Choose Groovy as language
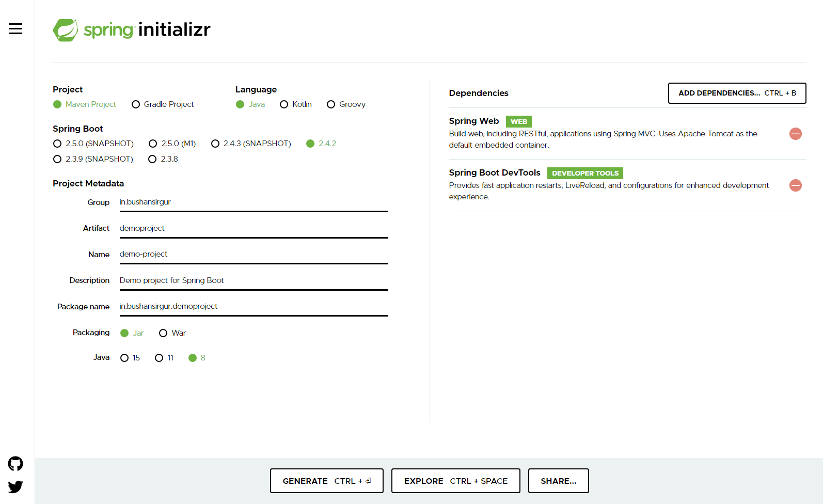 [x=346, y=104]
